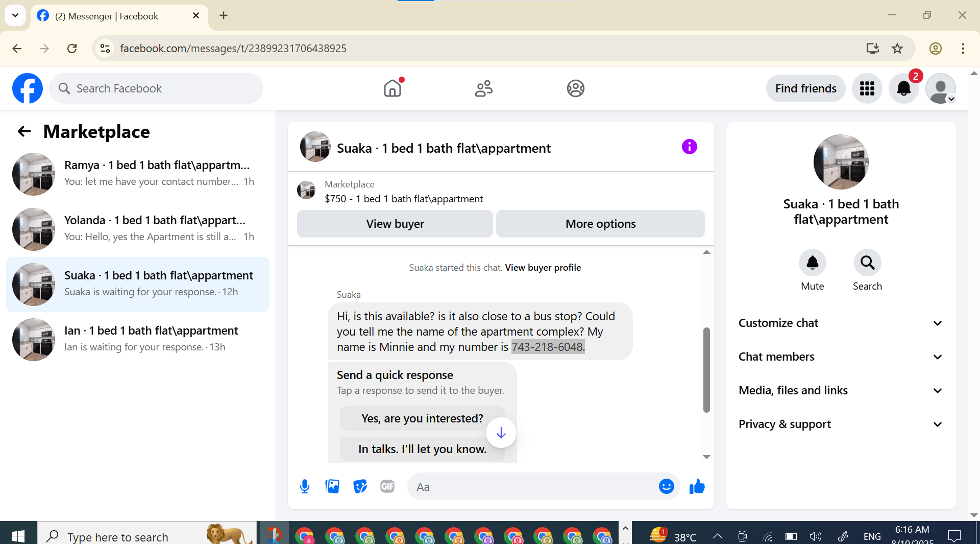This screenshot has width=980, height=544.
Task: Click the purple conversation information icon
Action: click(x=689, y=147)
